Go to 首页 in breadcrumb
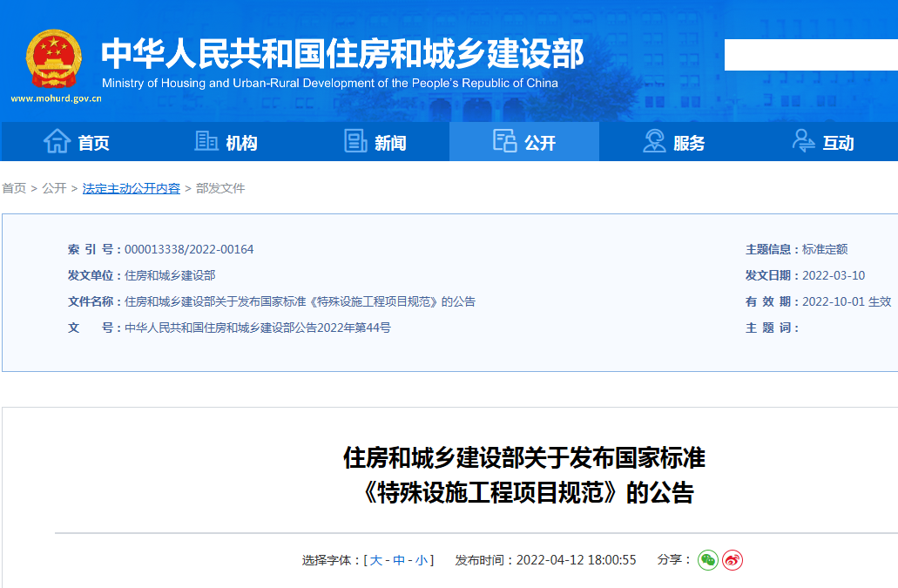Image resolution: width=898 pixels, height=588 pixels. pyautogui.click(x=14, y=188)
